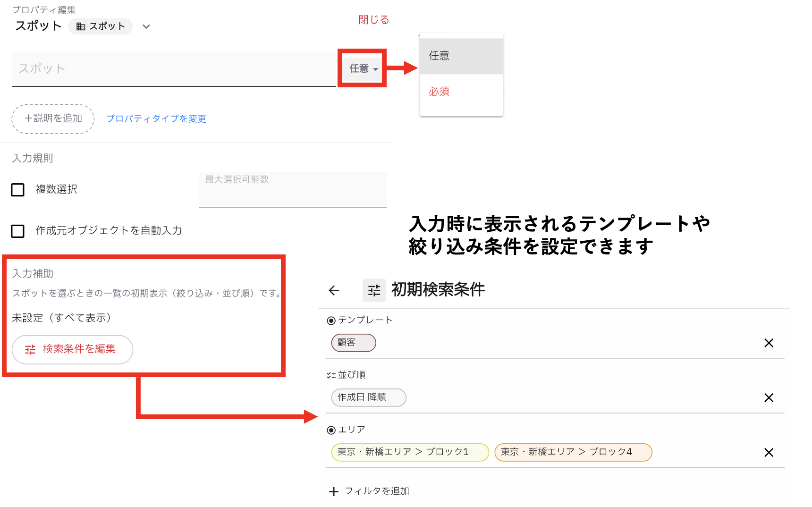Screen dimensions: 812x507
Task: Click the plus icon for フィルタを追加
Action: (334, 491)
